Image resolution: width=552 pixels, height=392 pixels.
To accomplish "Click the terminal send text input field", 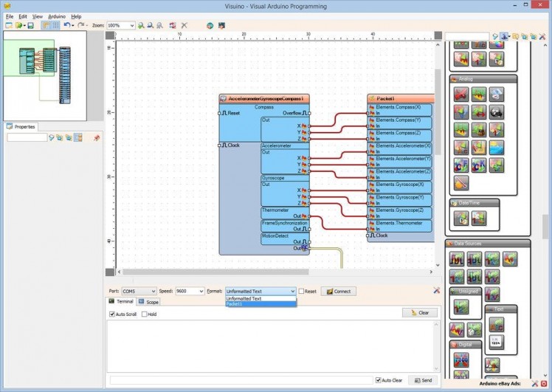I will point(240,379).
